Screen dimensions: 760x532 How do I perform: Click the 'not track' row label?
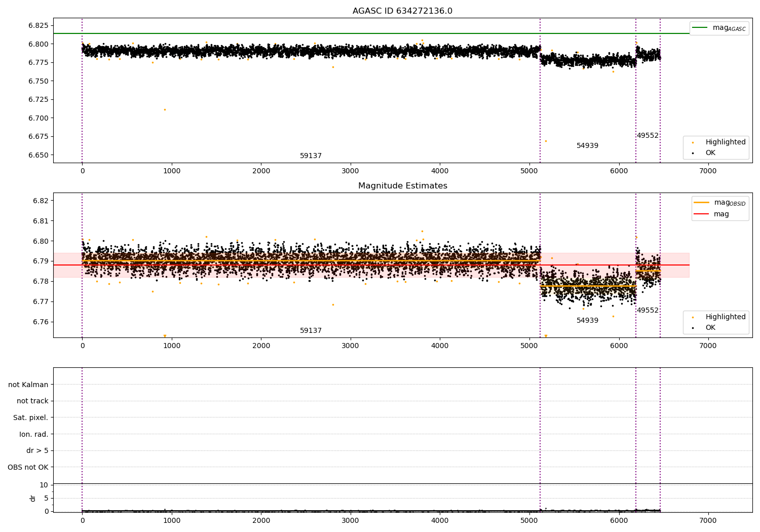32,401
